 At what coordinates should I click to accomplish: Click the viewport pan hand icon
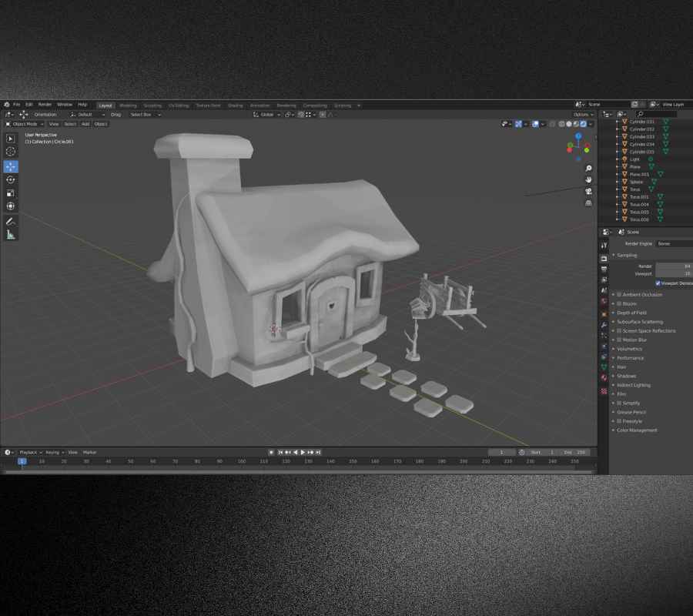588,180
